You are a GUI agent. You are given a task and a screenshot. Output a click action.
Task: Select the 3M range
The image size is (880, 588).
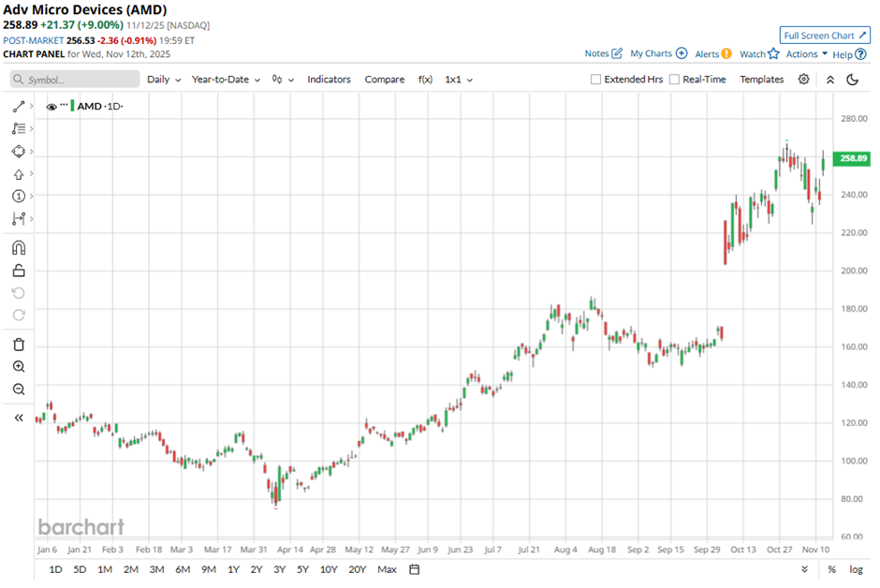tap(156, 569)
